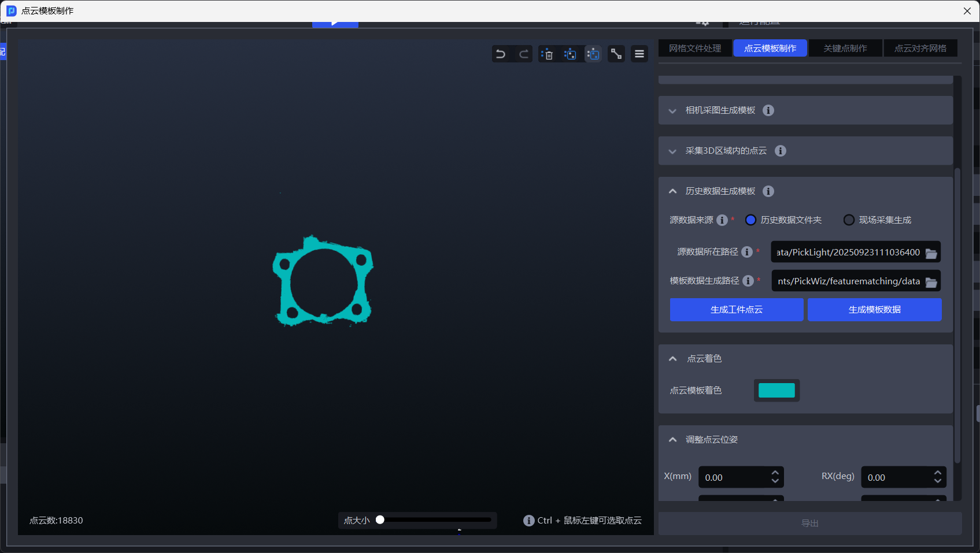980x553 pixels.
Task: Click the trash-can delete points icon
Action: coord(547,54)
